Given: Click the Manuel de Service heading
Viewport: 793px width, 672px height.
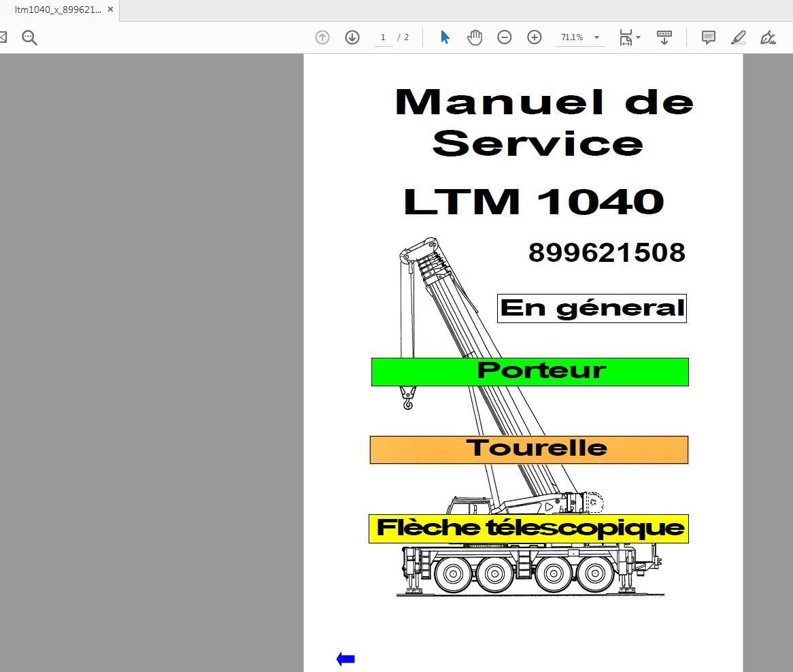Looking at the screenshot, I should [x=543, y=123].
